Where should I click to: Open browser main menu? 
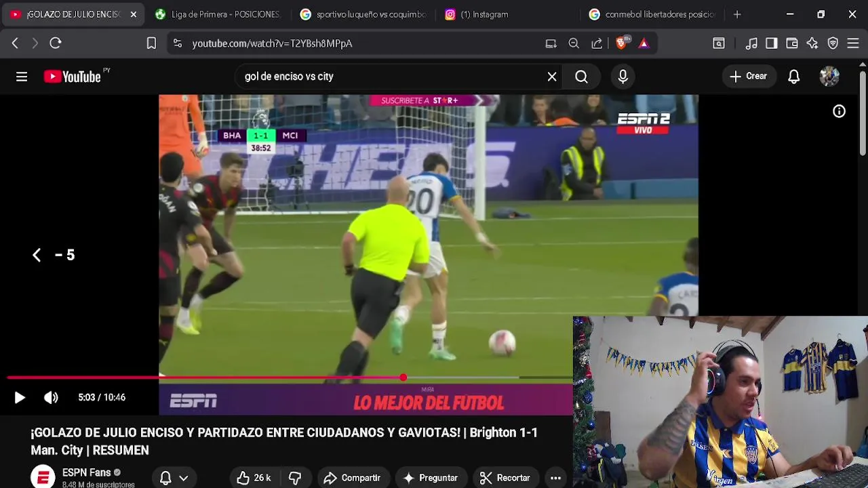pos(854,43)
